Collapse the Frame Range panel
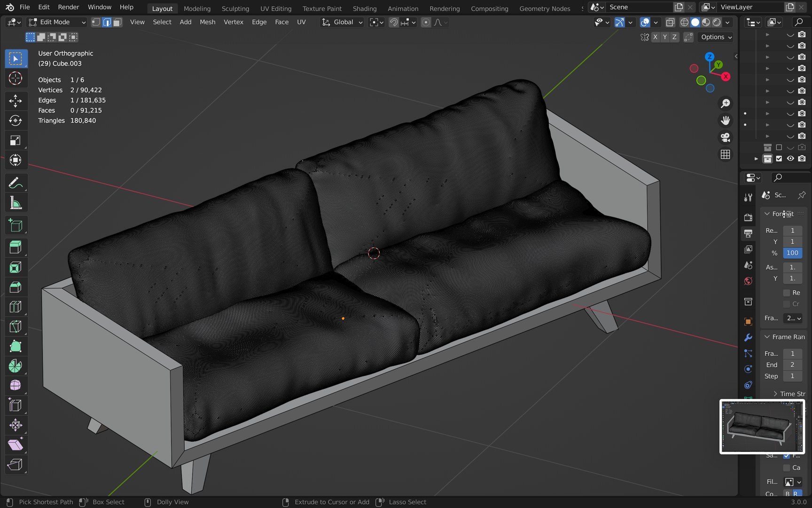This screenshot has height=508, width=812. tap(767, 337)
